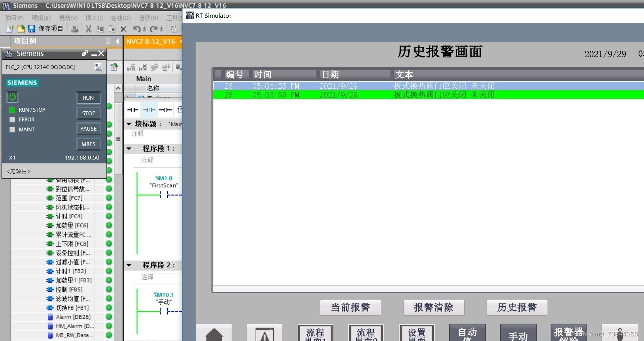
Task: Click the 手动 mode button
Action: pyautogui.click(x=518, y=333)
